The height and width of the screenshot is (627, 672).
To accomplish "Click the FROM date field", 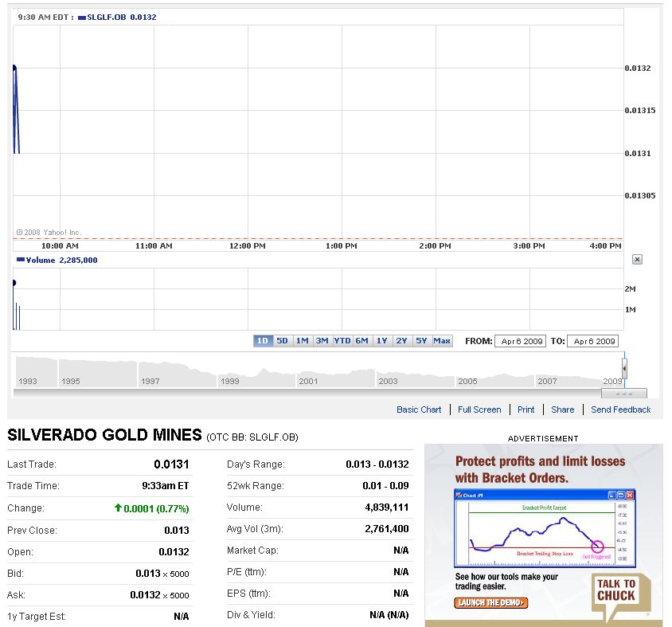I will point(520,341).
